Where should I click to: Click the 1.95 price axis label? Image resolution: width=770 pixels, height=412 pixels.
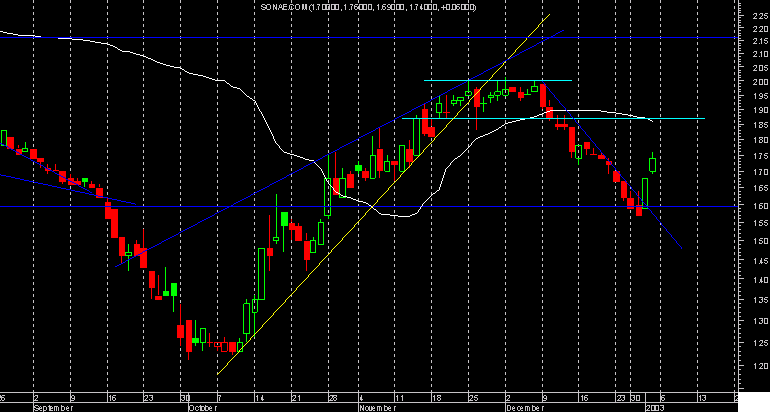(x=760, y=96)
